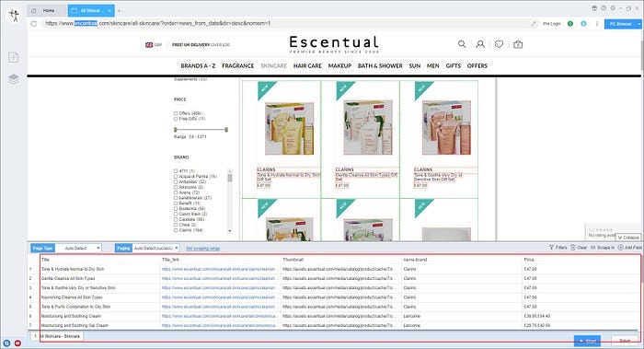The image size is (644, 349).
Task: Reload the page with the refresh icon
Action: pos(34,23)
